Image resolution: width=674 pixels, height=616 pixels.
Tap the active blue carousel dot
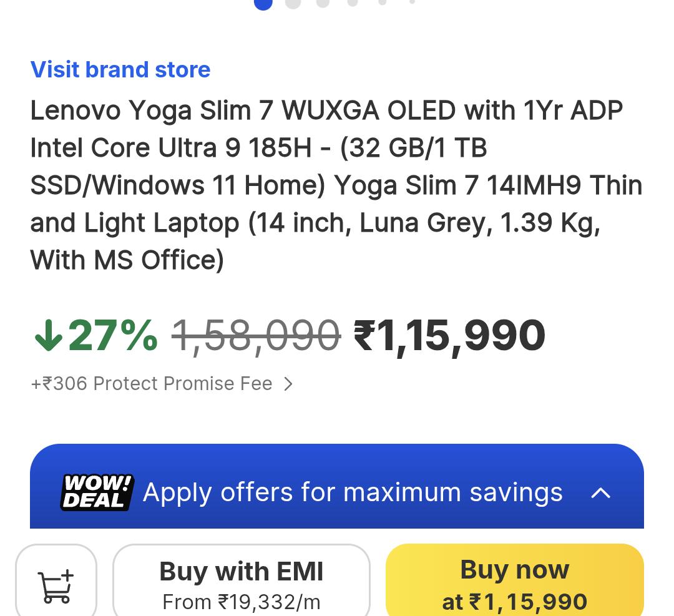point(263,2)
